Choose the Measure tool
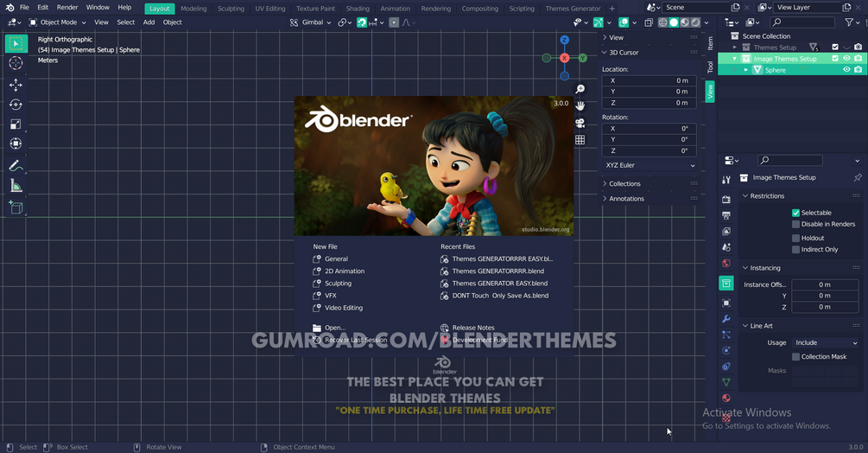868x453 pixels. [16, 186]
